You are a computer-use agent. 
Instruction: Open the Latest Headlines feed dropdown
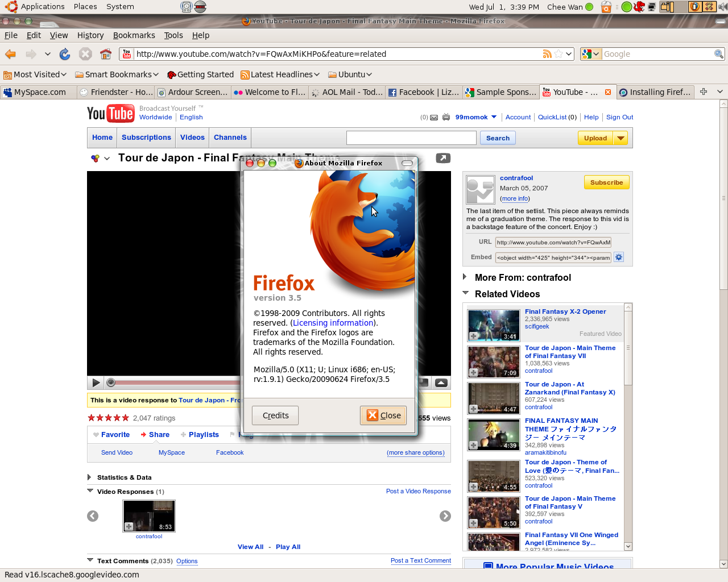(x=280, y=74)
